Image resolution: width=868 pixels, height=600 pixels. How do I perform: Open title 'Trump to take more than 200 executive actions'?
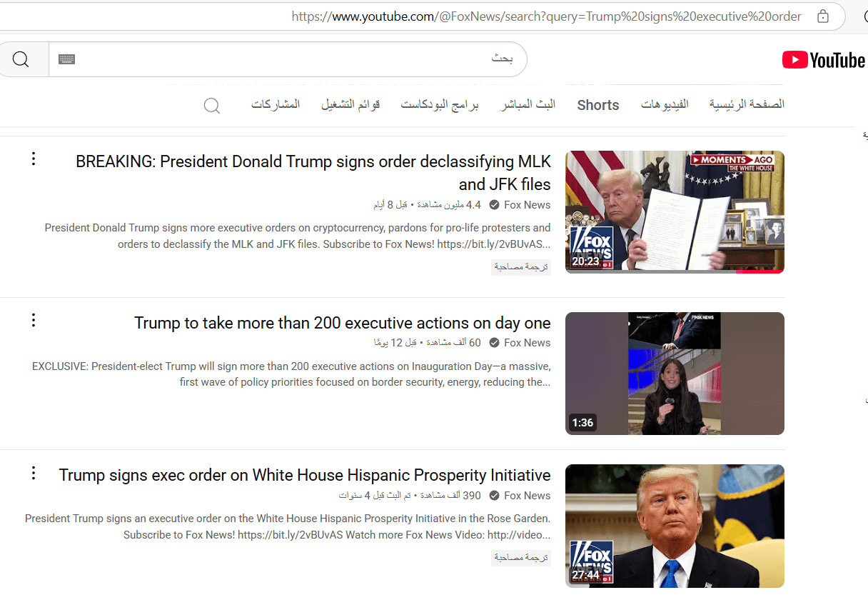tap(343, 323)
